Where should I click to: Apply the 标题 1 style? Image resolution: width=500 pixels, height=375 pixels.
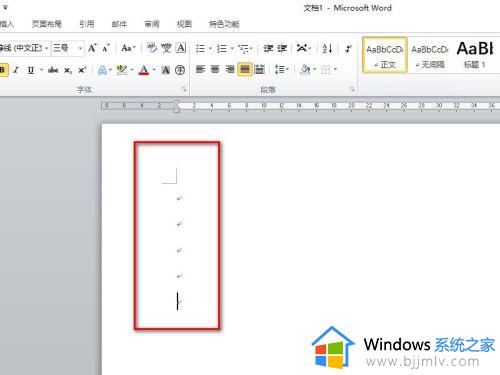pos(475,55)
